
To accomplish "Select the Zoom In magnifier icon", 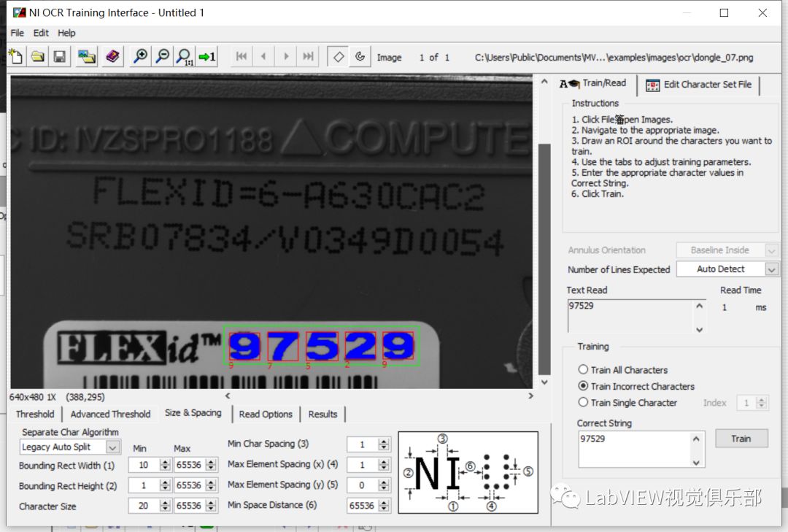I will (141, 56).
